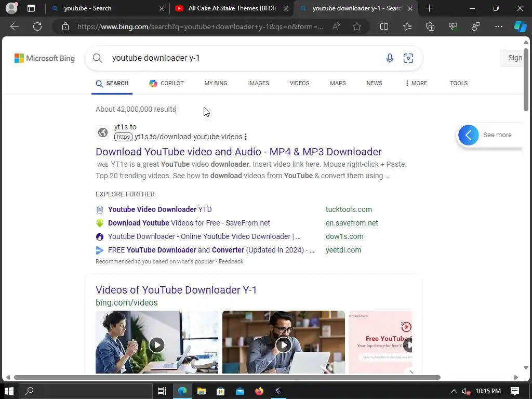Play the man with glasses video thumbnail
The image size is (532, 399).
pos(283,342)
